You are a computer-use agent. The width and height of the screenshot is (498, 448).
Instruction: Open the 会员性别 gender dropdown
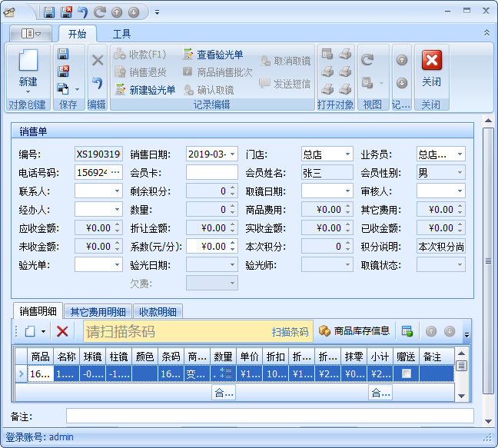[x=460, y=173]
